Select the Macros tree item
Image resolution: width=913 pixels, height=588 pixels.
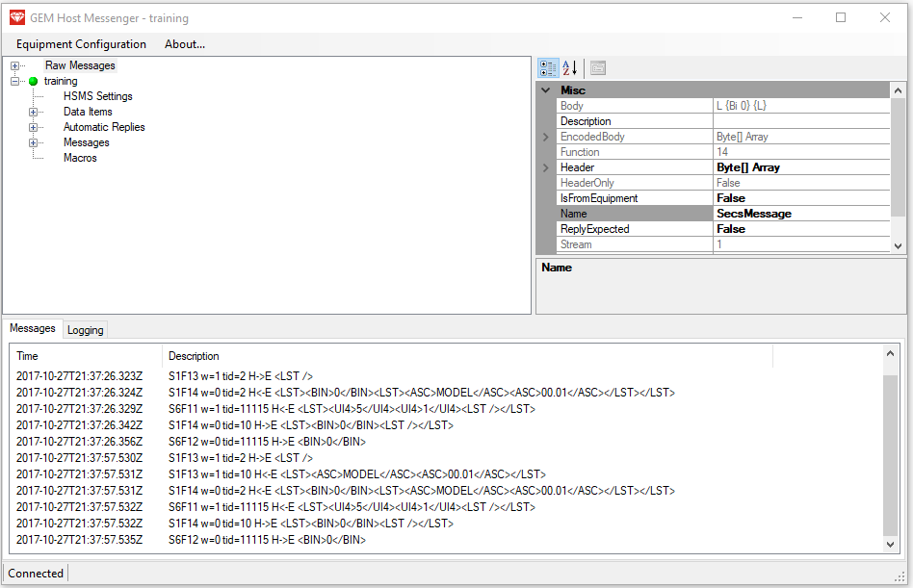click(80, 158)
